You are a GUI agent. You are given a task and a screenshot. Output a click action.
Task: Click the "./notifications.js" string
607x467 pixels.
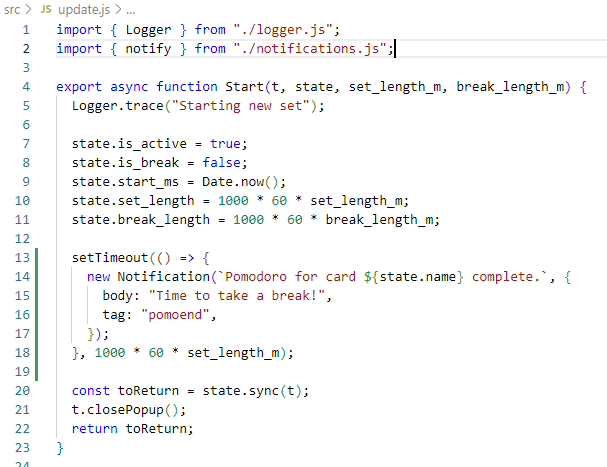[x=310, y=49]
